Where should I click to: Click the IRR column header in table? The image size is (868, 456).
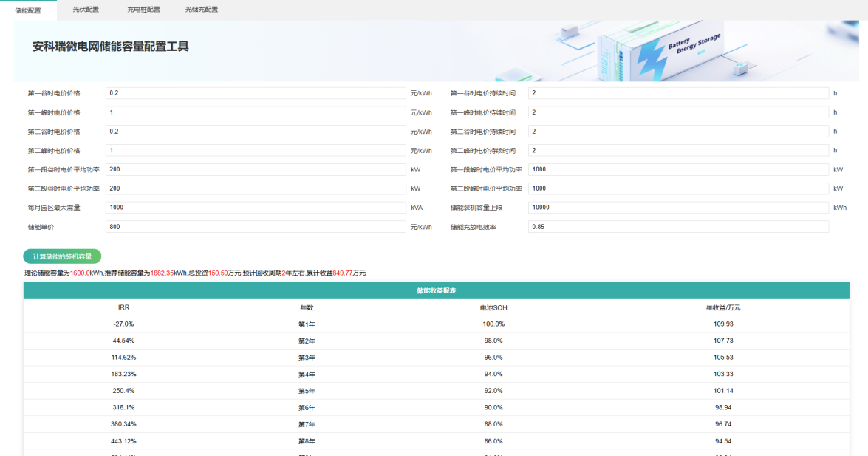coord(124,307)
